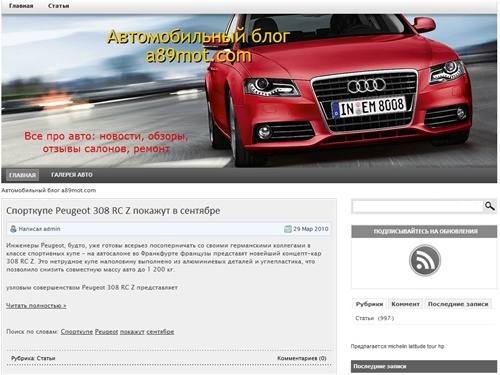Focus the sidebar search input field
This screenshot has height=375, width=500.
pyautogui.click(x=418, y=206)
